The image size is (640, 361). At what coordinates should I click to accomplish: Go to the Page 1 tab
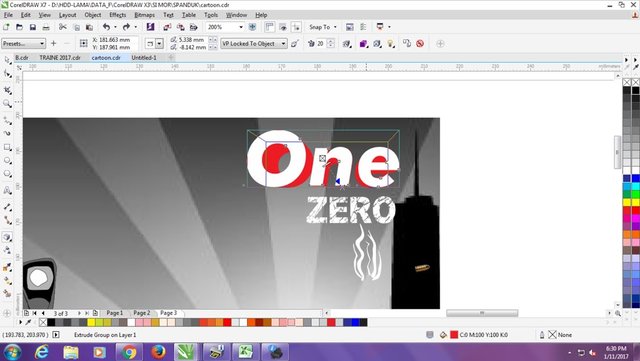coord(114,313)
